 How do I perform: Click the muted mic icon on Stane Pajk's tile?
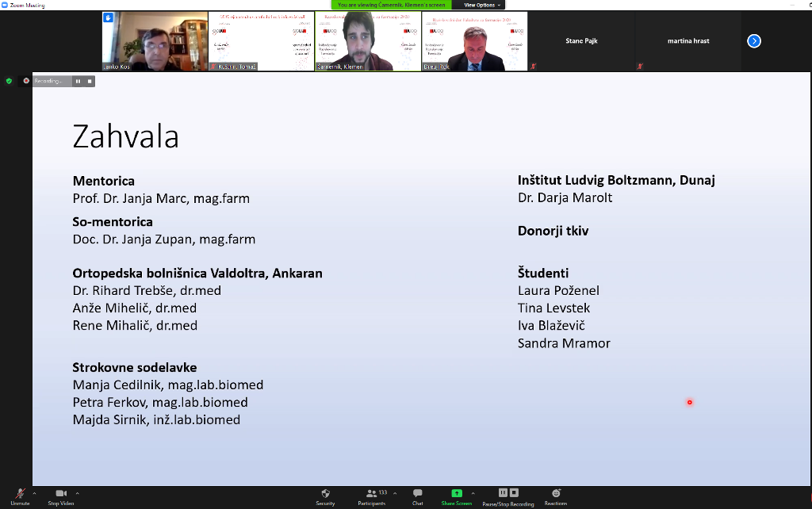pos(534,67)
